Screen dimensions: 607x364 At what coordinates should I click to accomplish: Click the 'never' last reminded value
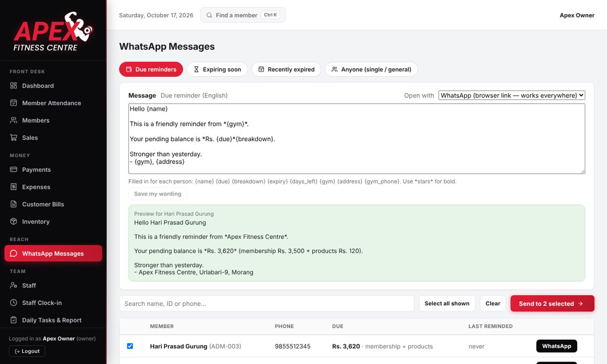coord(476,346)
